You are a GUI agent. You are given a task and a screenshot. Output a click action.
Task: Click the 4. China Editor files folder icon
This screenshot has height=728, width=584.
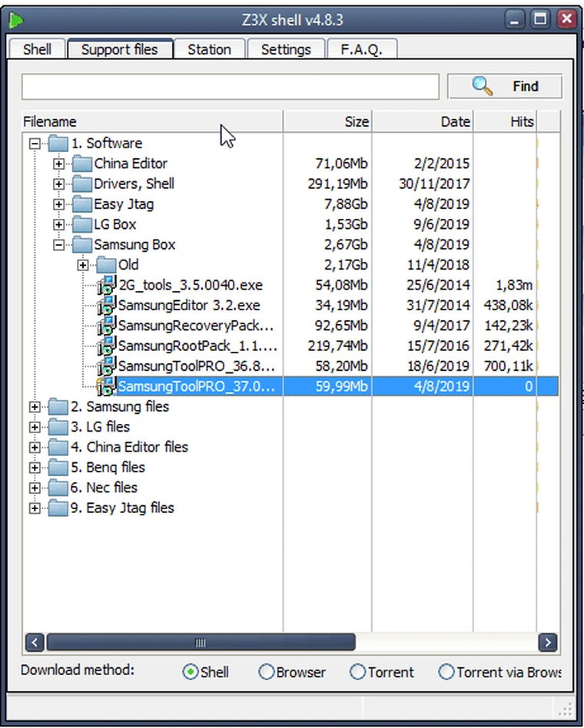58,447
